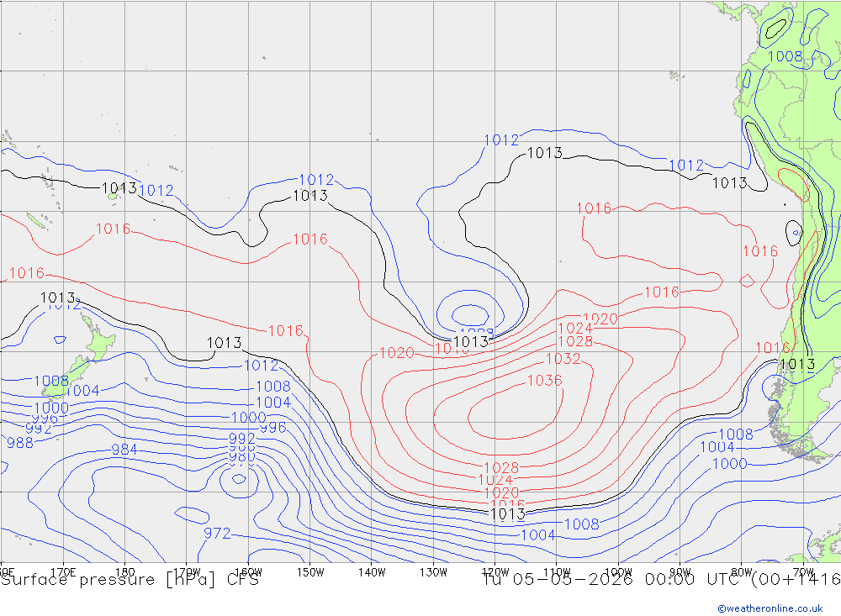Click the 90W longitude label
Image resolution: width=841 pixels, height=616 pixels.
tap(680, 572)
